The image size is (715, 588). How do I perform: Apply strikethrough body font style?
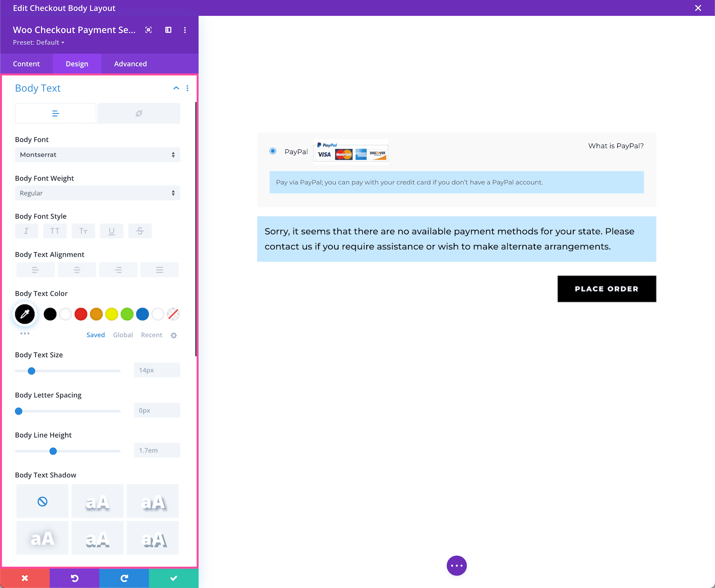coord(140,231)
